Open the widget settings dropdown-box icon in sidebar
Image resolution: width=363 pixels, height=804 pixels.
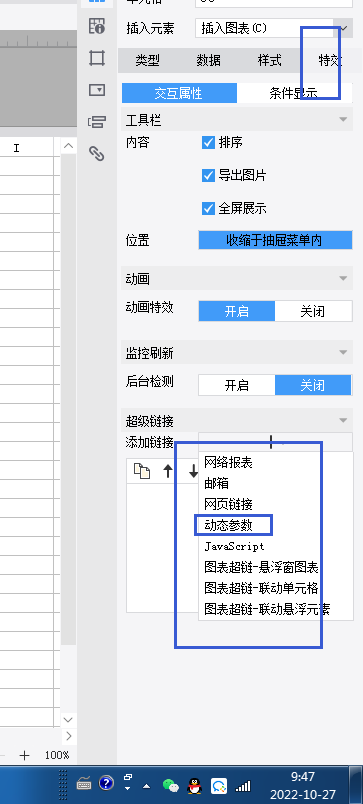97,90
